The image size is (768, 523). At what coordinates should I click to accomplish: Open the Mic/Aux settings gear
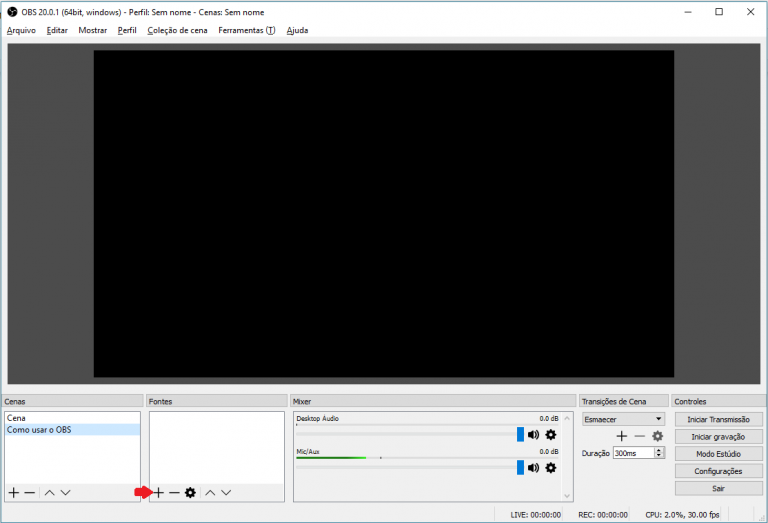tap(550, 468)
